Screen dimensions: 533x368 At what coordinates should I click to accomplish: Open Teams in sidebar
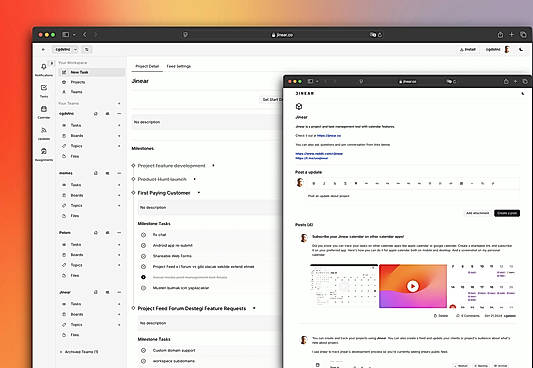tap(91, 92)
